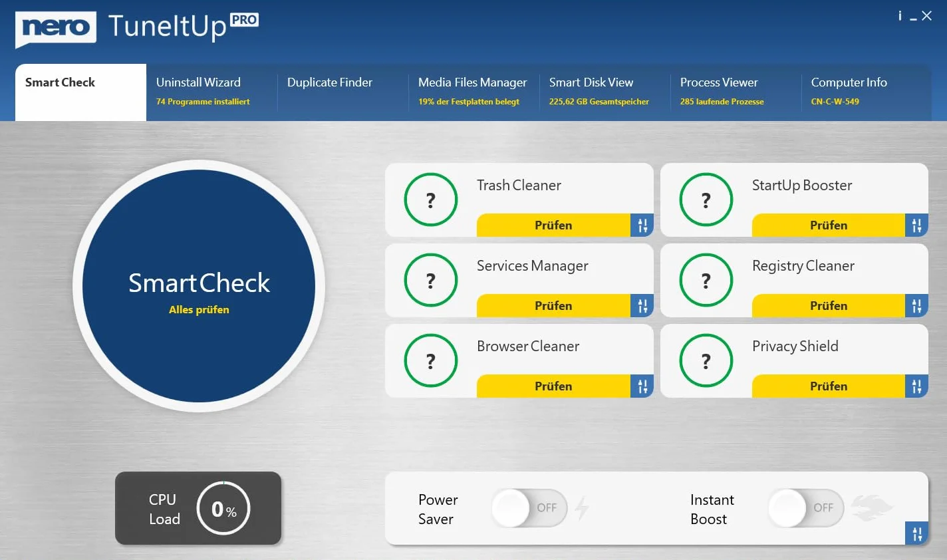Run Prüfen for Services Manager
Viewport: 947px width, 560px height.
point(553,306)
